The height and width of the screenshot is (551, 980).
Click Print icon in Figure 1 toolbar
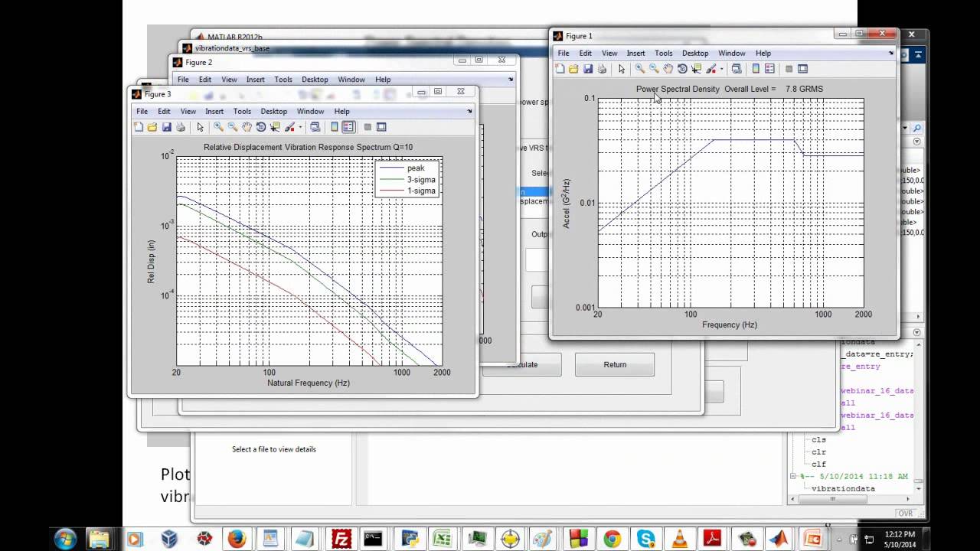602,69
